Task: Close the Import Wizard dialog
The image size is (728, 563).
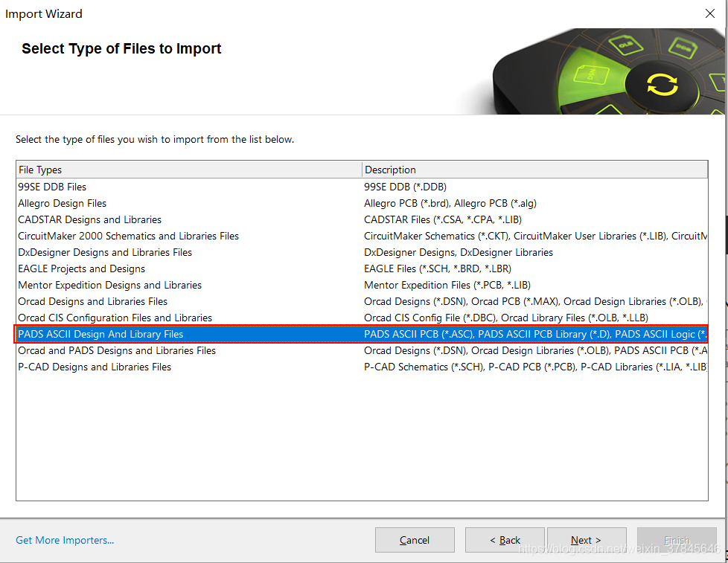Action: [x=710, y=13]
